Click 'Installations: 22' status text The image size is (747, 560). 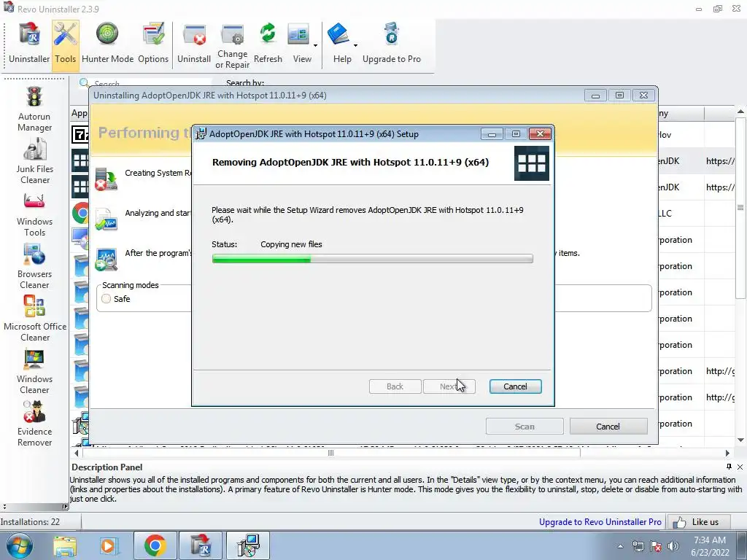(x=30, y=522)
